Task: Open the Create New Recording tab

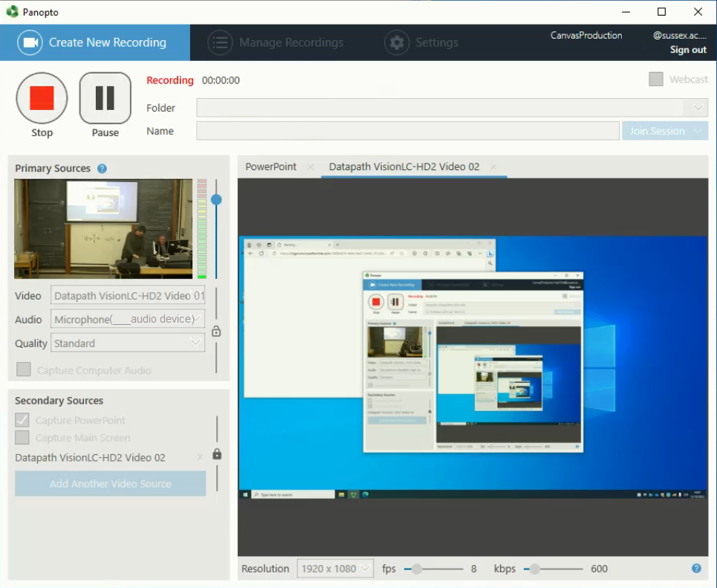Action: (x=95, y=42)
